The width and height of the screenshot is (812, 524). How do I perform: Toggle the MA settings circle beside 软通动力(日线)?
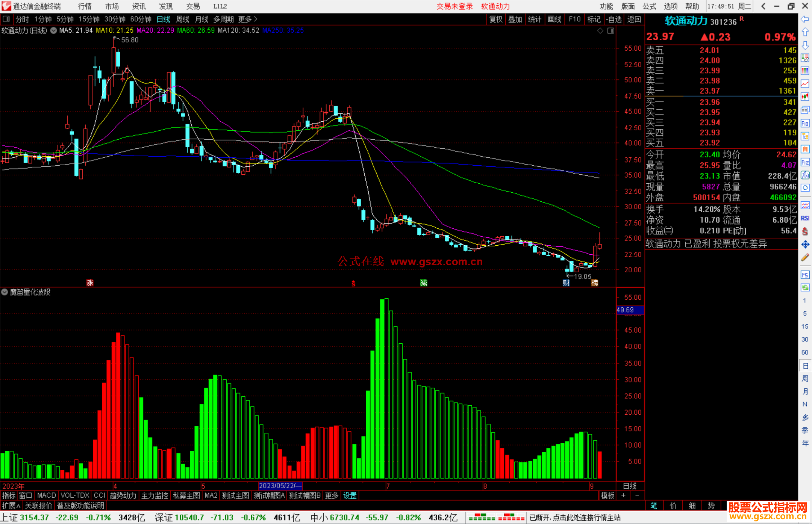coord(54,30)
